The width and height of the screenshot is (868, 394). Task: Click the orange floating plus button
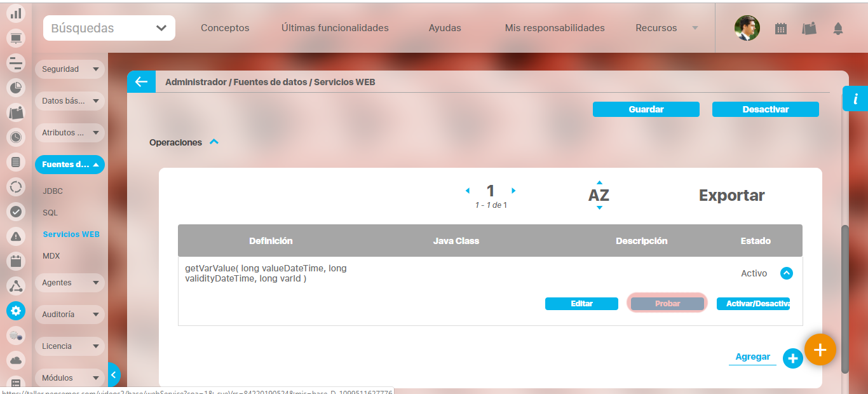click(820, 350)
